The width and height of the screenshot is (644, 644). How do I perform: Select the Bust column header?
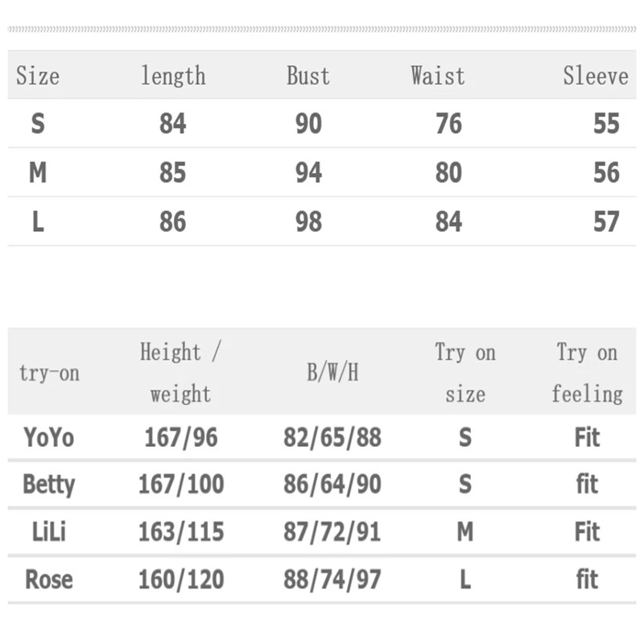308,76
